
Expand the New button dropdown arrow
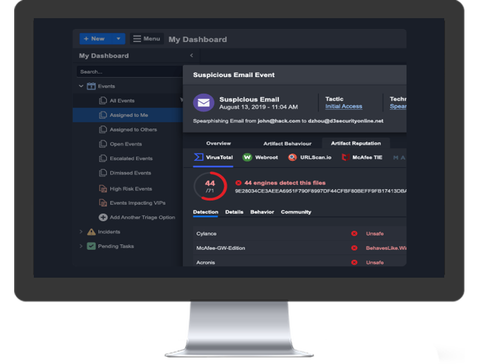(x=118, y=39)
